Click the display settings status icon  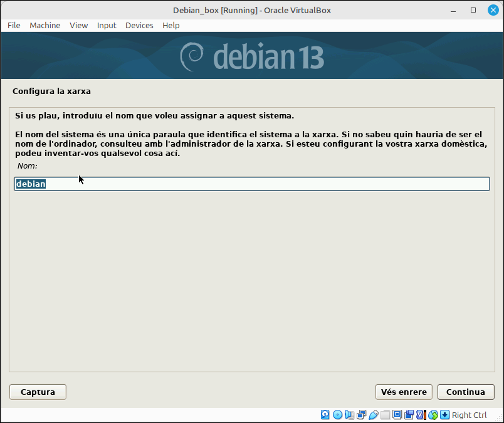[397, 415]
